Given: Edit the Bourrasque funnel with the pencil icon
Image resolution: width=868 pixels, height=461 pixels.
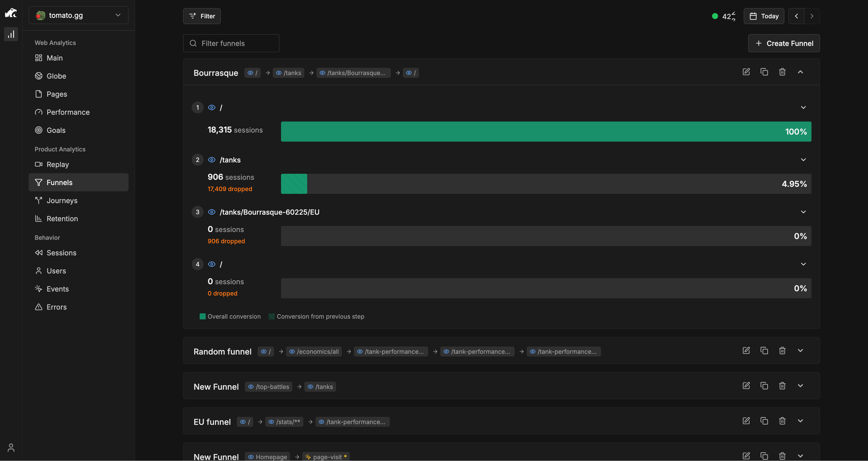Looking at the screenshot, I should pyautogui.click(x=746, y=72).
